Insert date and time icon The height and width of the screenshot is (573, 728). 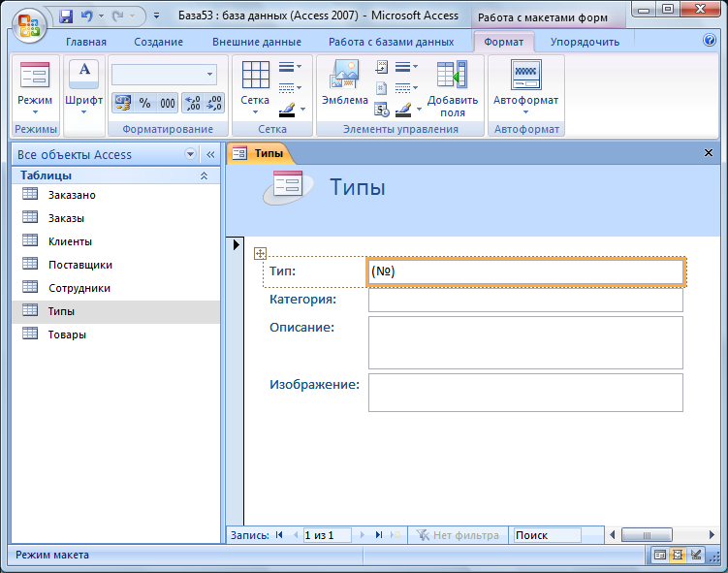pos(382,110)
